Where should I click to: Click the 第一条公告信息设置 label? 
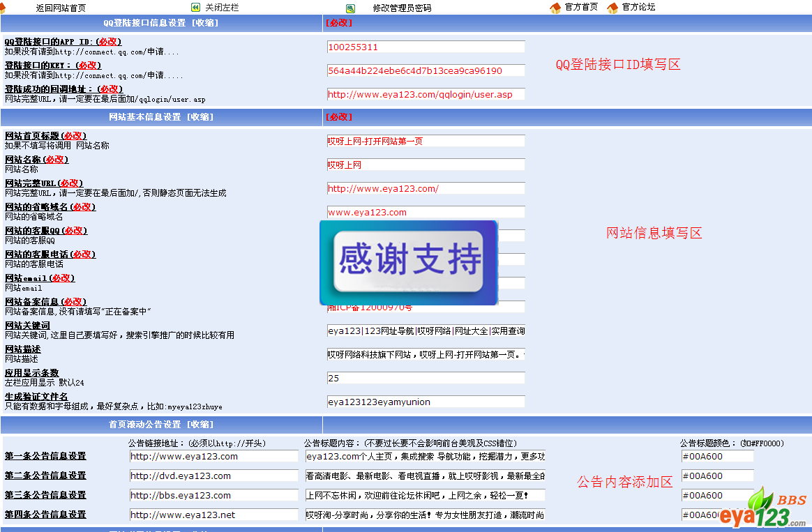click(45, 457)
